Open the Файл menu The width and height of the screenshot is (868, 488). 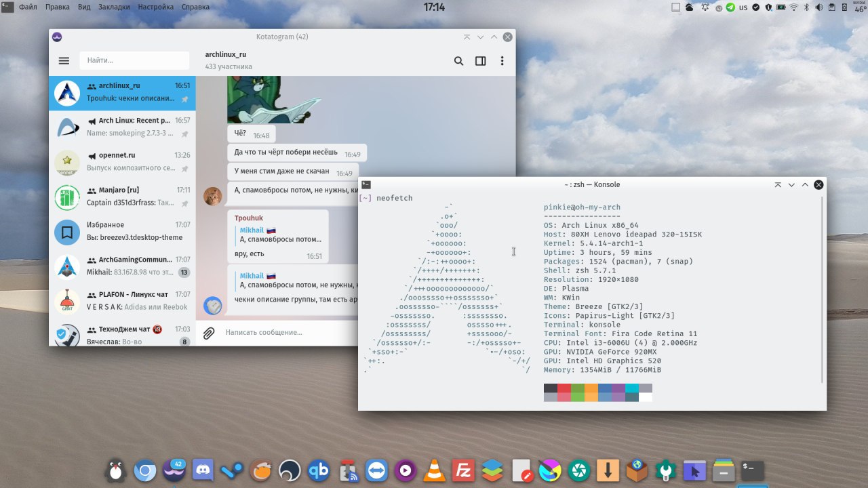(28, 7)
